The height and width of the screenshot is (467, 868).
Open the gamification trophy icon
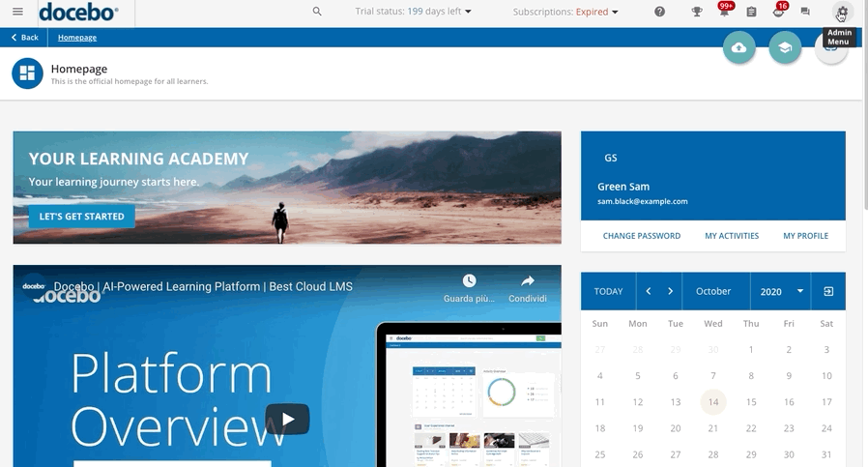[x=697, y=12]
